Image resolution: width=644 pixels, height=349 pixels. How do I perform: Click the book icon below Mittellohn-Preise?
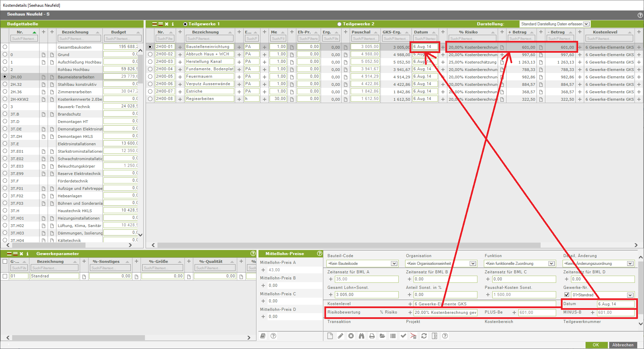[263, 336]
